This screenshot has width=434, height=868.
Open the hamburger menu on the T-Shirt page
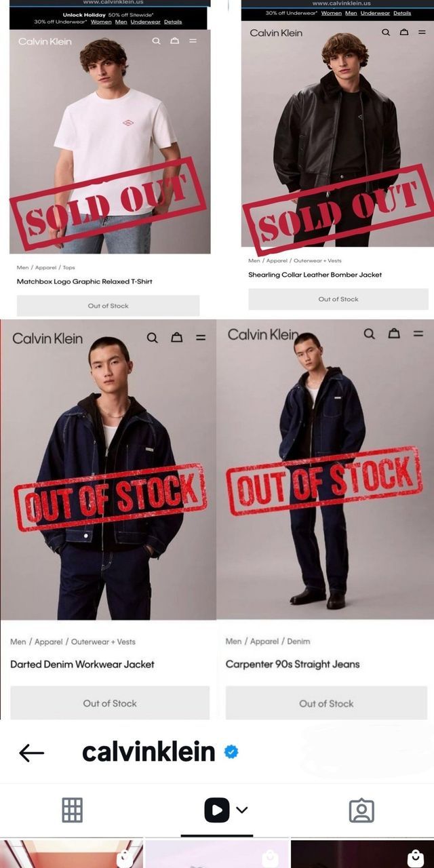[x=193, y=41]
